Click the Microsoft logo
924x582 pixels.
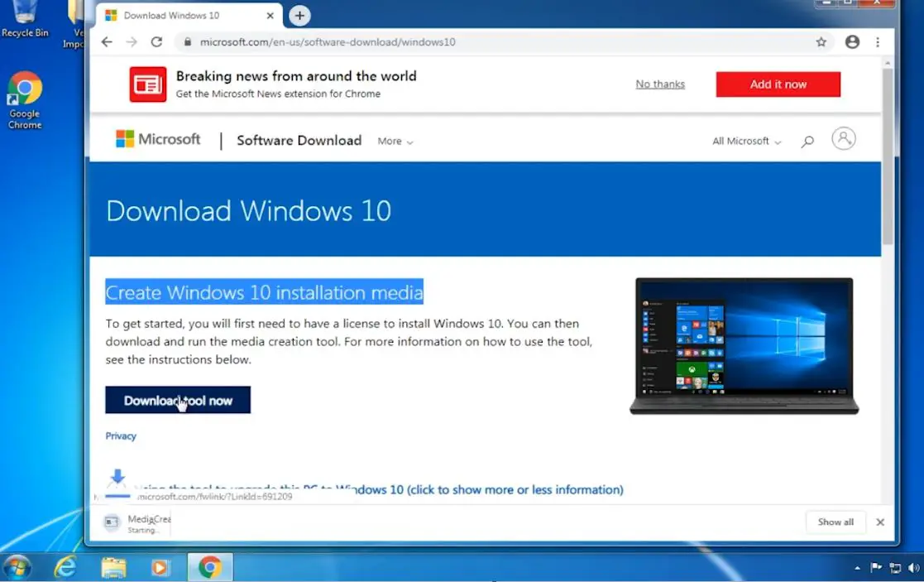[x=158, y=140]
